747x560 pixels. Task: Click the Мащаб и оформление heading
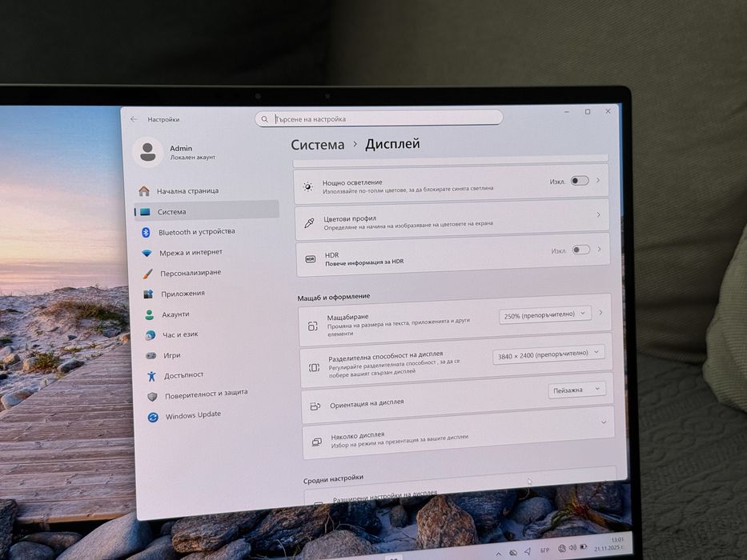click(x=334, y=297)
